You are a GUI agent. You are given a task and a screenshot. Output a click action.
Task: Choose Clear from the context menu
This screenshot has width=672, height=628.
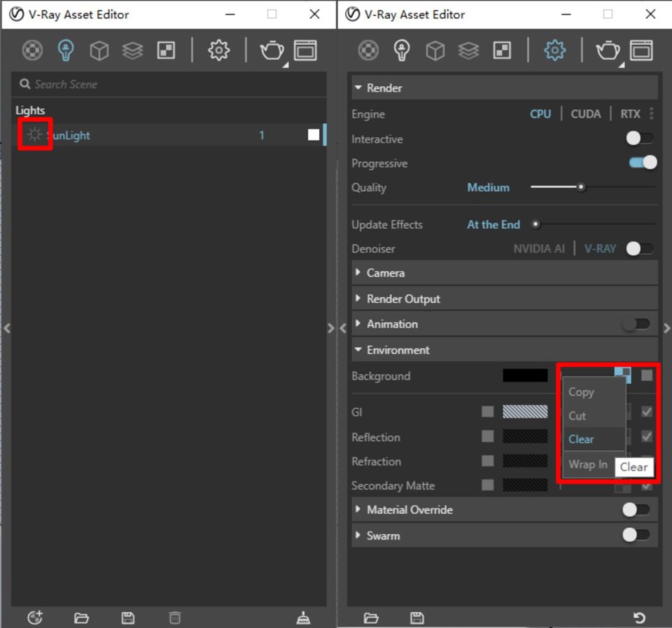pyautogui.click(x=581, y=439)
